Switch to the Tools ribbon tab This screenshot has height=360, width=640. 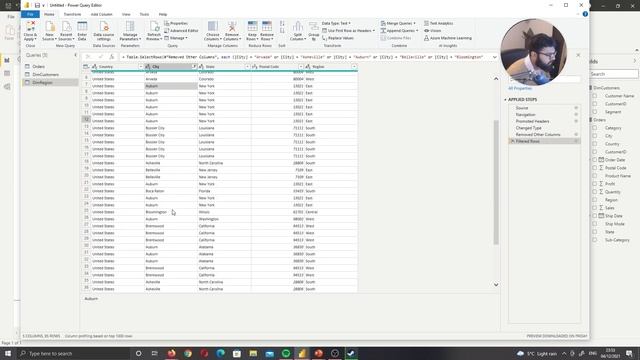[144, 14]
